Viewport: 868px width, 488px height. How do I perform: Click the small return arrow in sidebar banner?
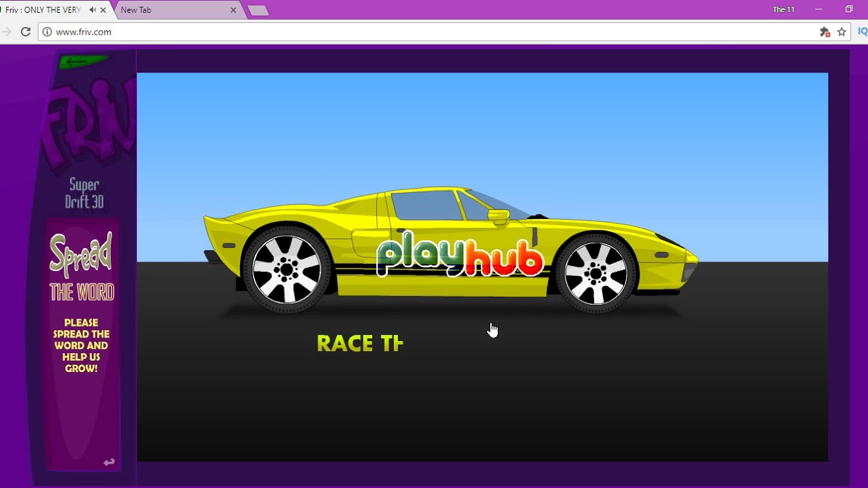109,462
